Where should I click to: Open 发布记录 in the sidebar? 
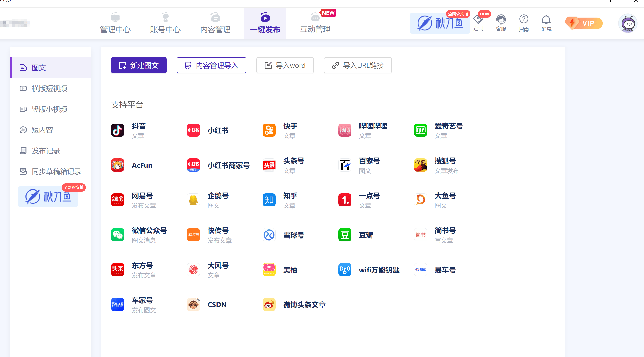50,151
